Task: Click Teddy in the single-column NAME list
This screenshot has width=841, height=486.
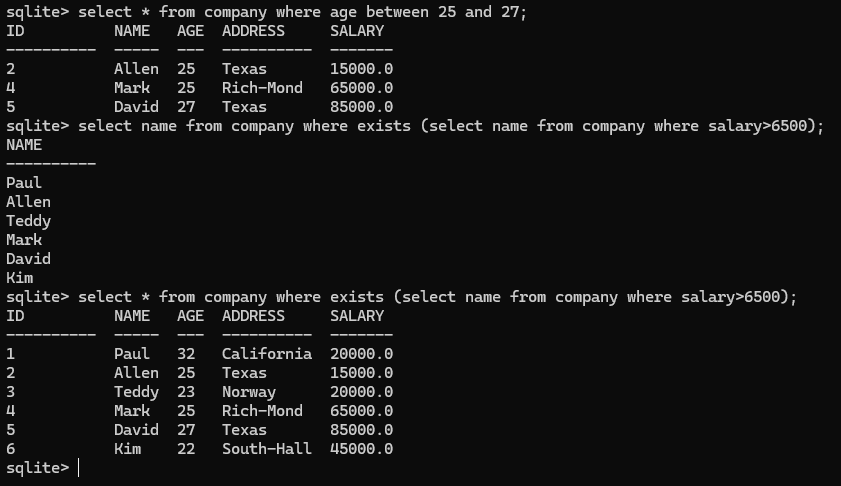Action: (28, 221)
